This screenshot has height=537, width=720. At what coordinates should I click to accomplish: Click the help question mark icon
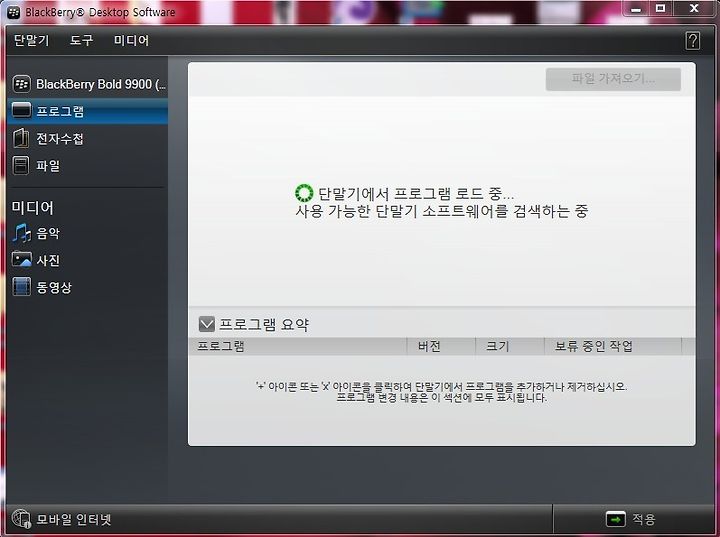pyautogui.click(x=692, y=40)
